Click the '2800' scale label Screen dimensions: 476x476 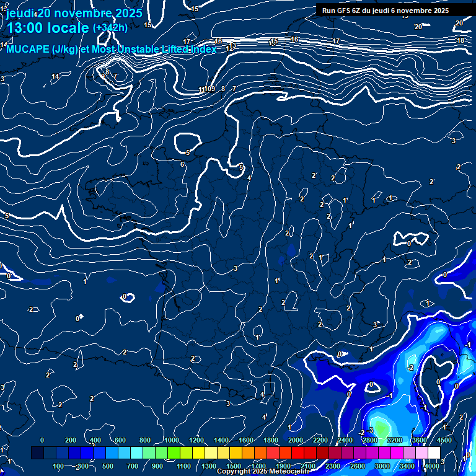click(x=370, y=440)
